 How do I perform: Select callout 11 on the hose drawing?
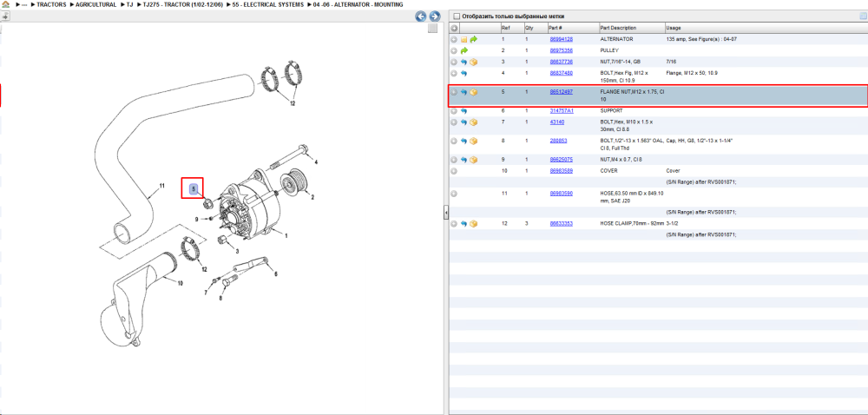point(162,186)
